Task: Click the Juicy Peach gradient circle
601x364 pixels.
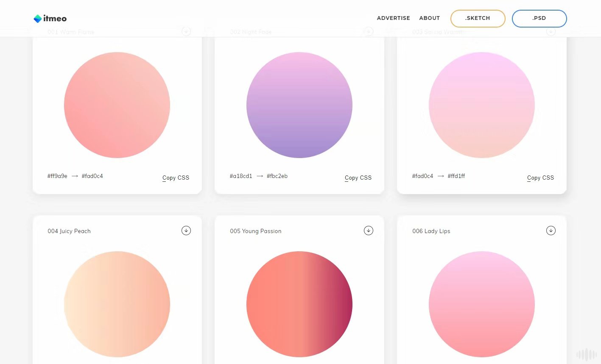Action: coord(117,304)
